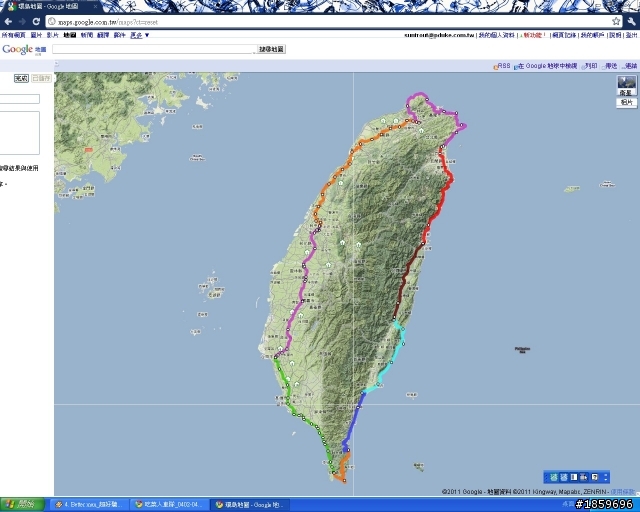
Task: Open the red 新功能 link
Action: coord(534,35)
